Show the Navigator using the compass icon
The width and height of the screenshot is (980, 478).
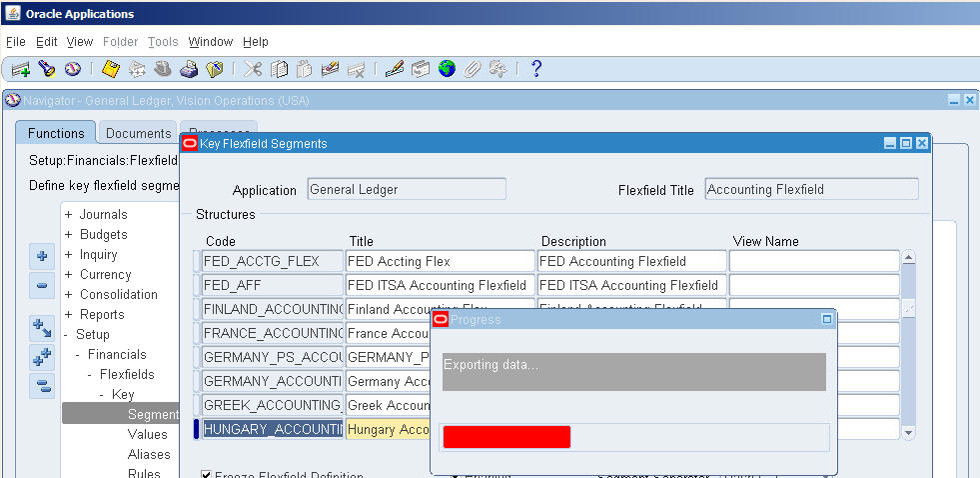tap(73, 69)
